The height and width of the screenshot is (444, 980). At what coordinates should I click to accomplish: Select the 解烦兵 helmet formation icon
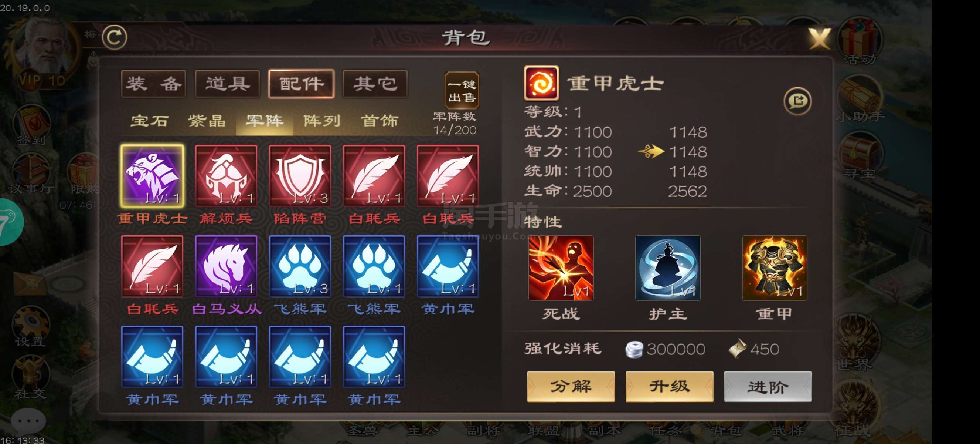[x=226, y=176]
